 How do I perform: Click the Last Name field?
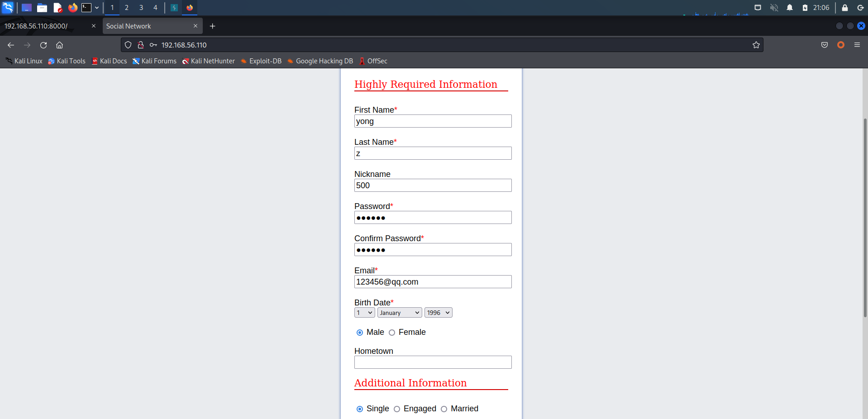[433, 153]
